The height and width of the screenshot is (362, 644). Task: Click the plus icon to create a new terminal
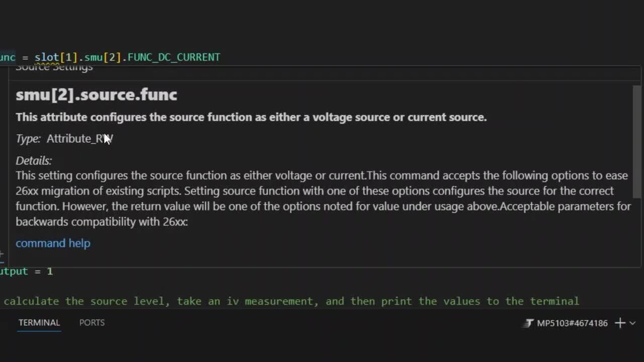(x=620, y=323)
